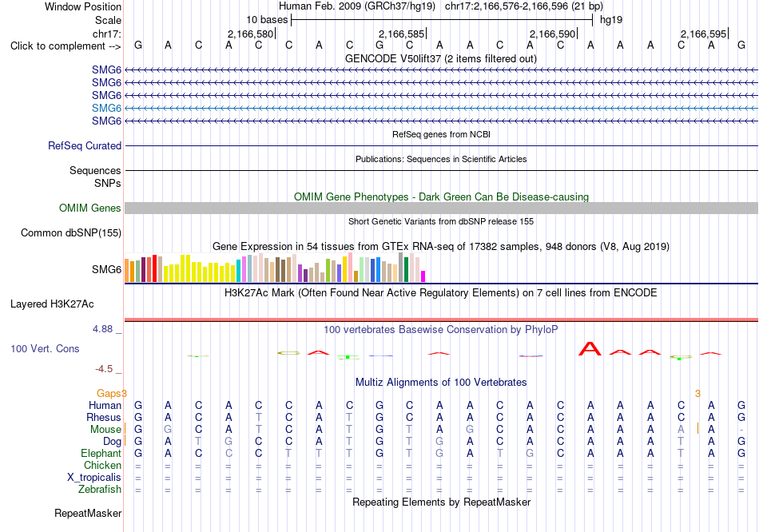This screenshot has height=532, width=759.
Task: Click the OMIM Genes track label
Action: coord(90,208)
